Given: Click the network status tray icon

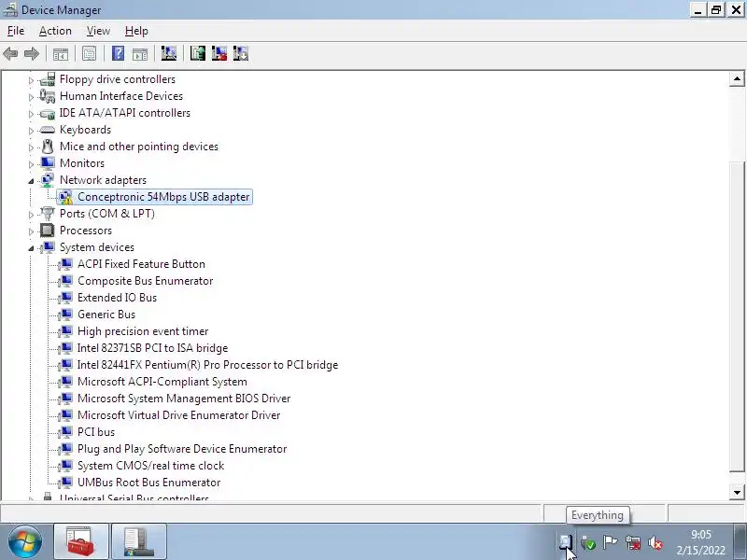Looking at the screenshot, I should 633,542.
